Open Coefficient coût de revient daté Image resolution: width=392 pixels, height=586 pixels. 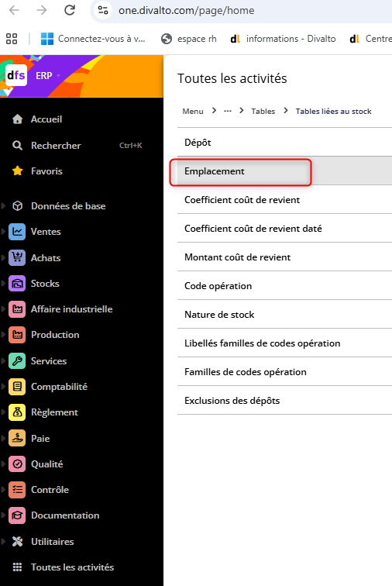pyautogui.click(x=284, y=229)
